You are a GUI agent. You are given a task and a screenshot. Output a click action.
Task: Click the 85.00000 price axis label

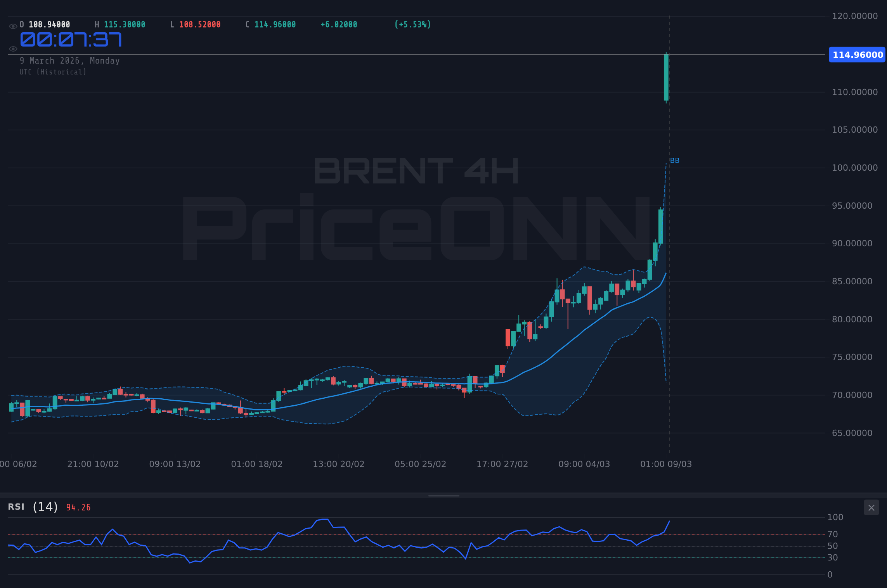click(852, 282)
